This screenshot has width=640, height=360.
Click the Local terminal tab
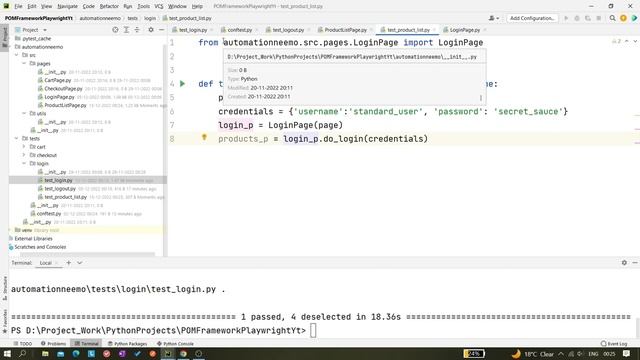[x=45, y=263]
